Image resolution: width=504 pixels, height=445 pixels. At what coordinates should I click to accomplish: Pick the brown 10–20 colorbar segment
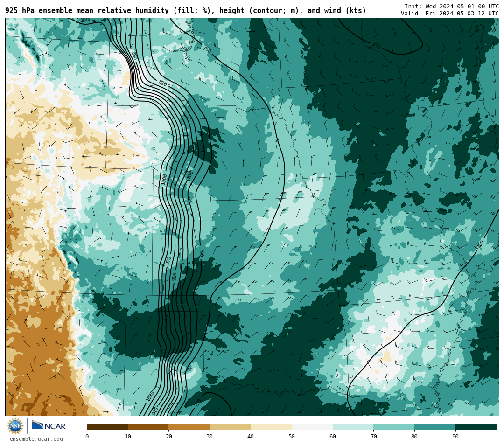148,427
